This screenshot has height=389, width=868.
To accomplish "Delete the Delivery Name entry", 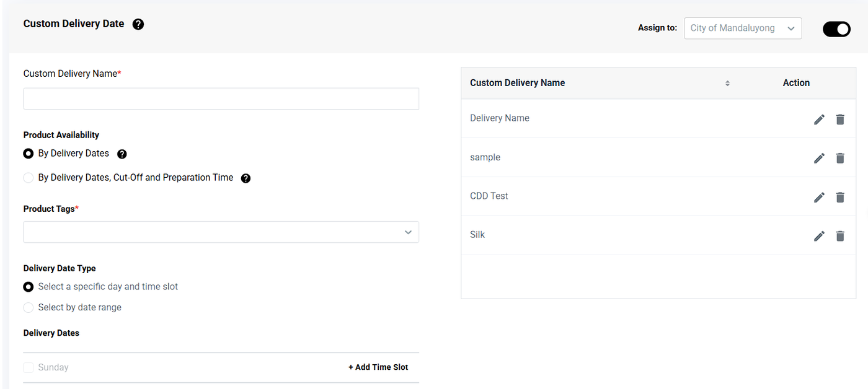I will tap(840, 120).
